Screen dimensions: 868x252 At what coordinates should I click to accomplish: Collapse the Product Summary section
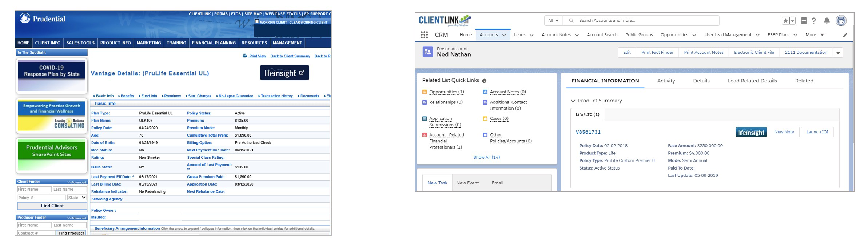[x=573, y=101]
